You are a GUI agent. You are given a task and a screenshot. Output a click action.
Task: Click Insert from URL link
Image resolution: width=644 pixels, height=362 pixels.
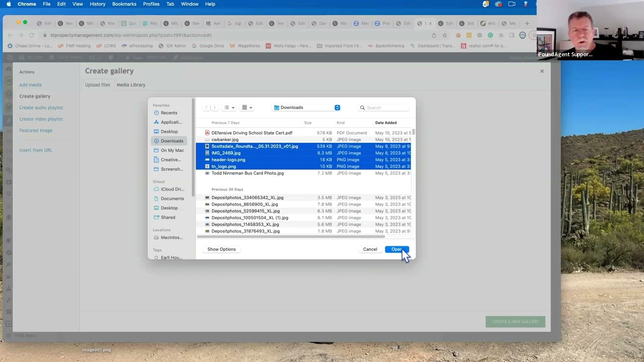point(36,150)
